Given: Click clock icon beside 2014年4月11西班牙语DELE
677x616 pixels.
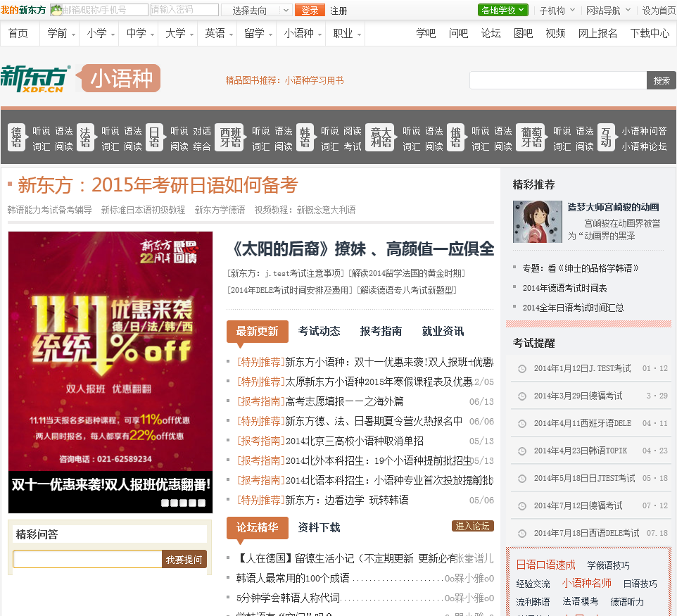Looking at the screenshot, I should tap(522, 423).
